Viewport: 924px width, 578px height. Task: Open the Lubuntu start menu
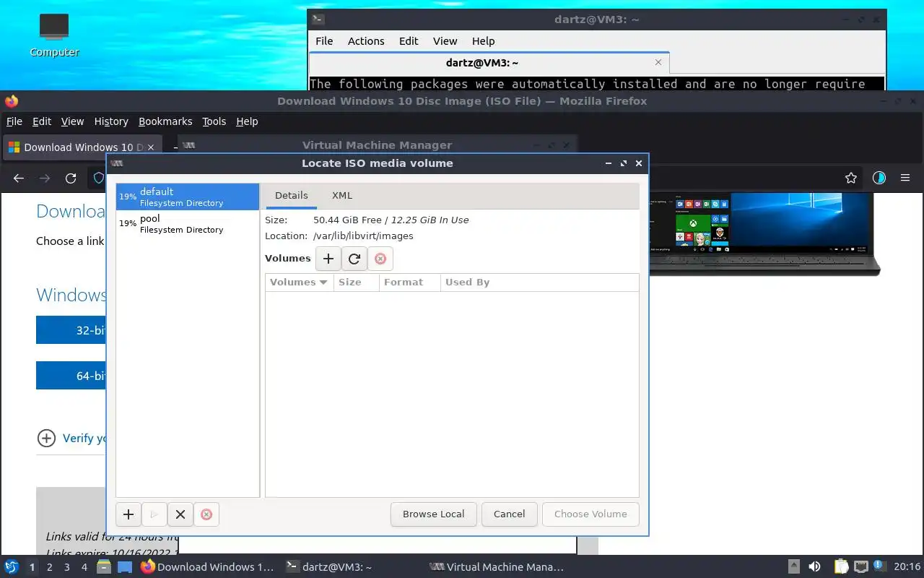12,567
